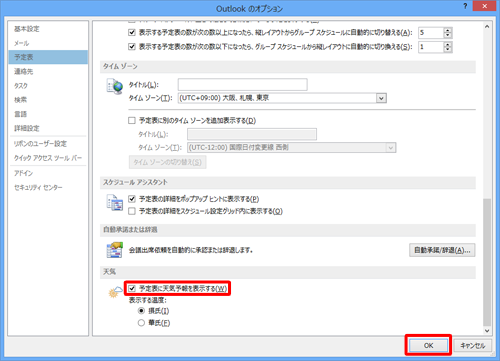Open 検索 search settings category

click(x=48, y=100)
